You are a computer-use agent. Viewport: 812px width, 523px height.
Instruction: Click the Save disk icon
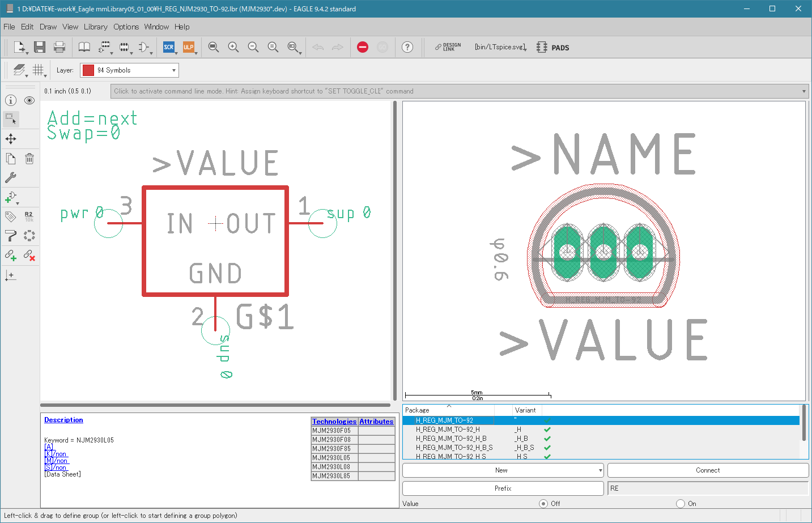pyautogui.click(x=39, y=47)
